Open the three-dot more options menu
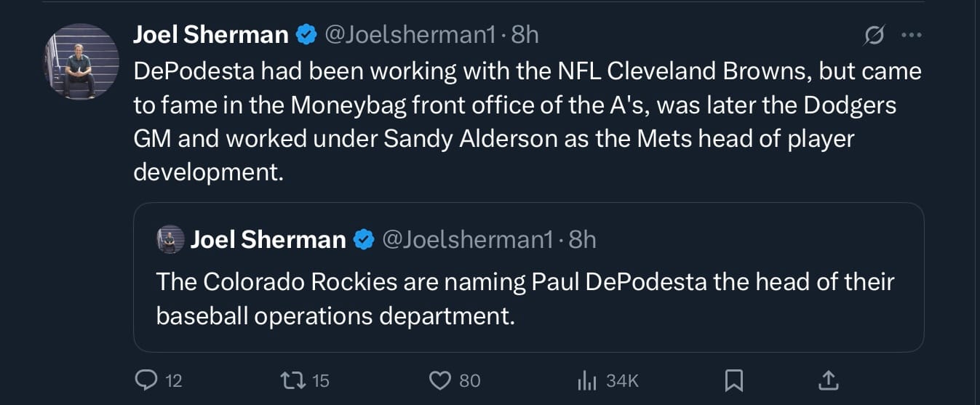The width and height of the screenshot is (980, 405). (x=911, y=35)
